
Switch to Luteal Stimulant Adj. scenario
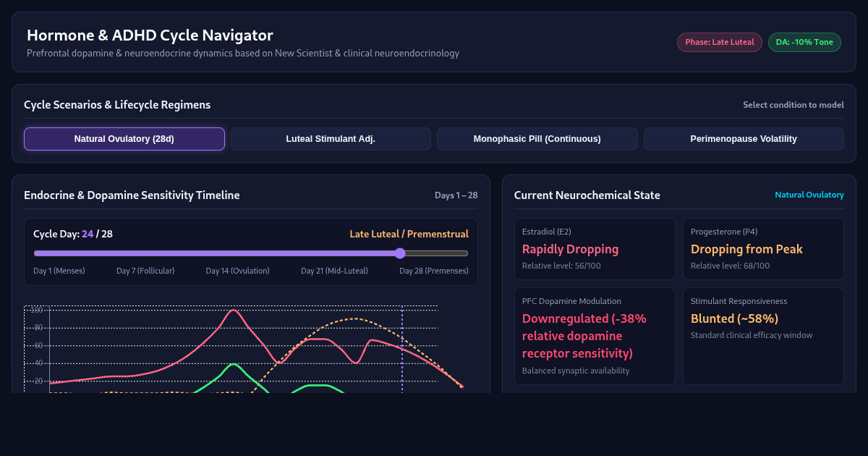[331, 139]
